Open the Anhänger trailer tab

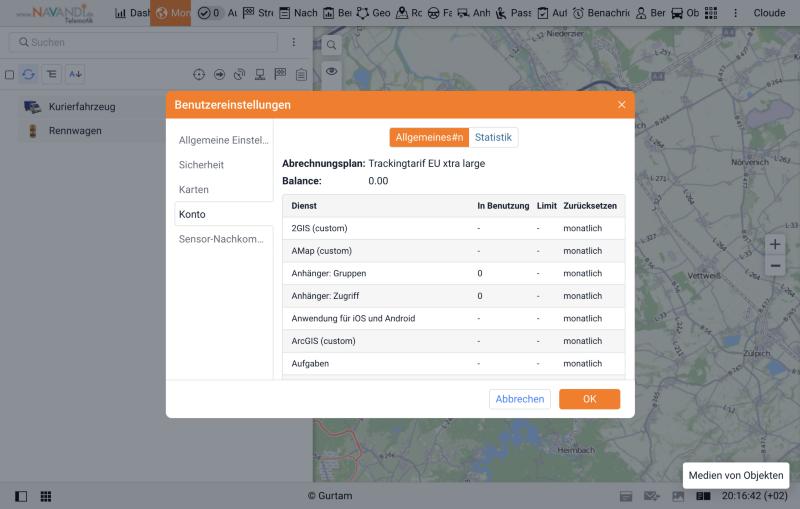coord(473,13)
